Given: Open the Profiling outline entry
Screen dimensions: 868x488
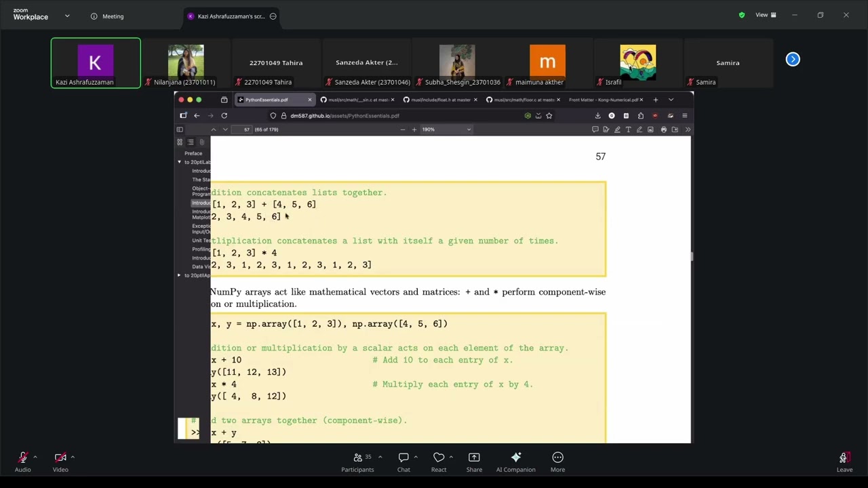Looking at the screenshot, I should coord(201,249).
